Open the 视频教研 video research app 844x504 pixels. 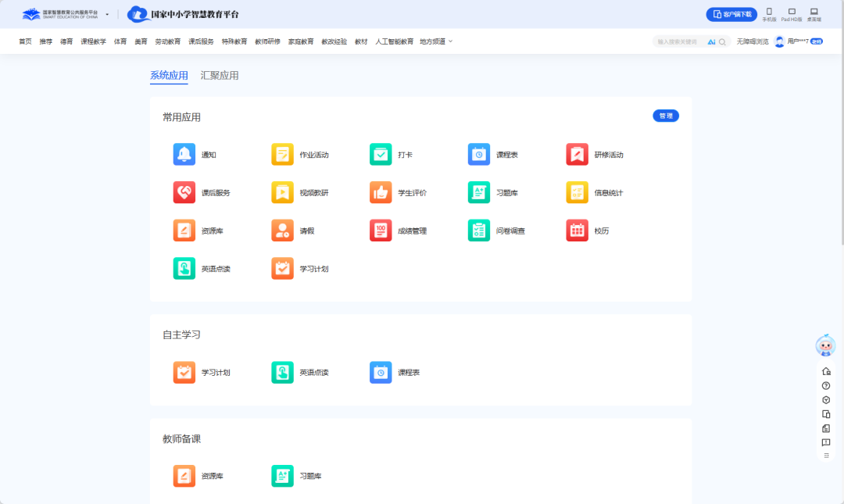click(x=282, y=192)
